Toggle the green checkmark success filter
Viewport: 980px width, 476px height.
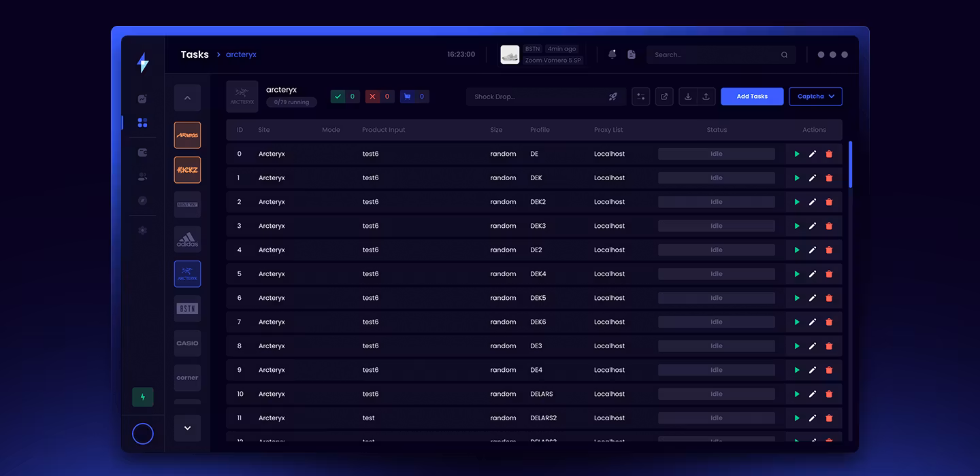pyautogui.click(x=346, y=97)
